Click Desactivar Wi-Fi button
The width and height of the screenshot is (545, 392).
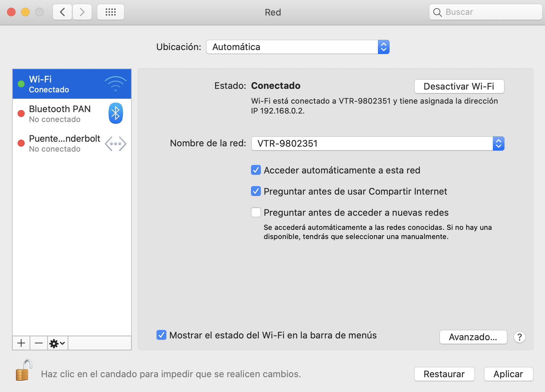(459, 86)
